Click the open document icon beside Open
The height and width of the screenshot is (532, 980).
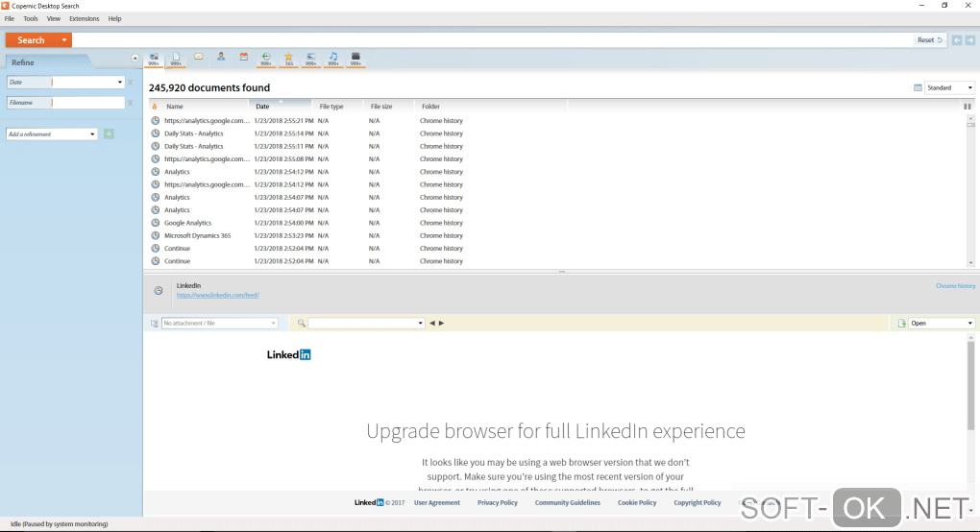tap(902, 324)
